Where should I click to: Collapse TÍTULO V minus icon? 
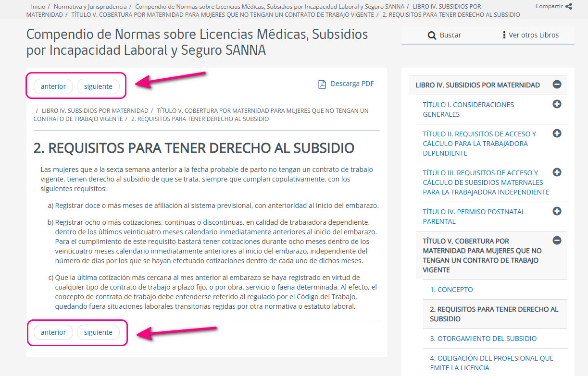click(x=557, y=241)
